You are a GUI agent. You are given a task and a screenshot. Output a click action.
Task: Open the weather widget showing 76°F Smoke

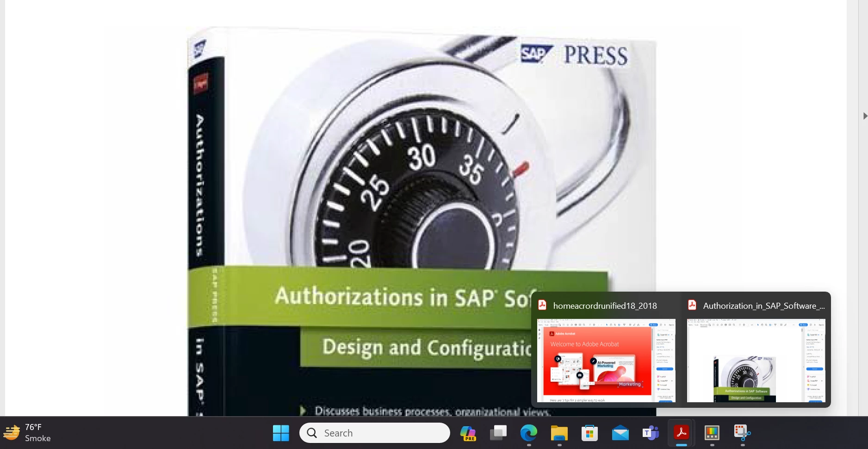[x=27, y=433]
